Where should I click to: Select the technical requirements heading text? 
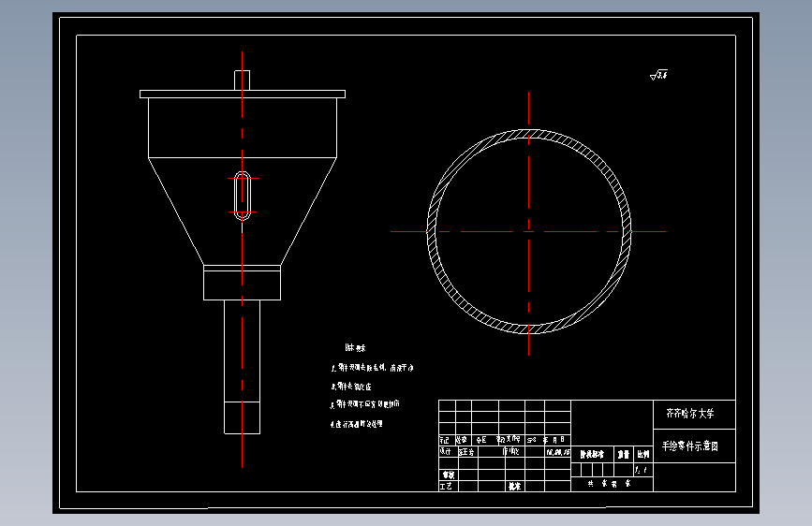tap(355, 348)
